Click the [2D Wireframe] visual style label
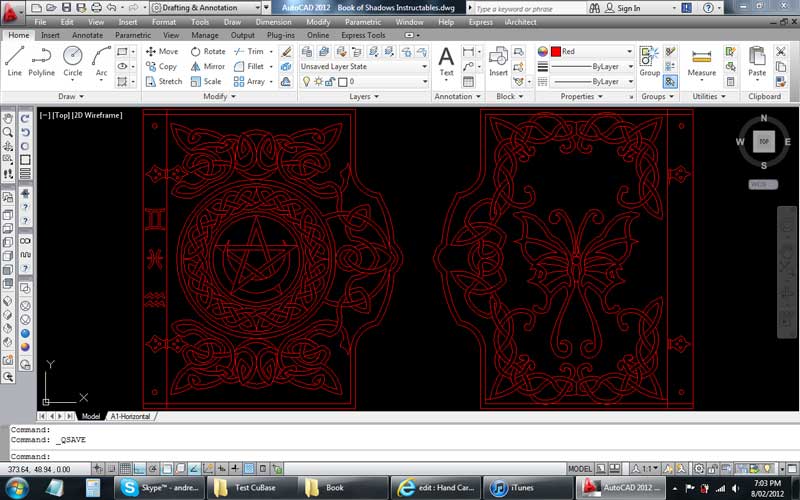Image resolution: width=800 pixels, height=500 pixels. pos(97,115)
